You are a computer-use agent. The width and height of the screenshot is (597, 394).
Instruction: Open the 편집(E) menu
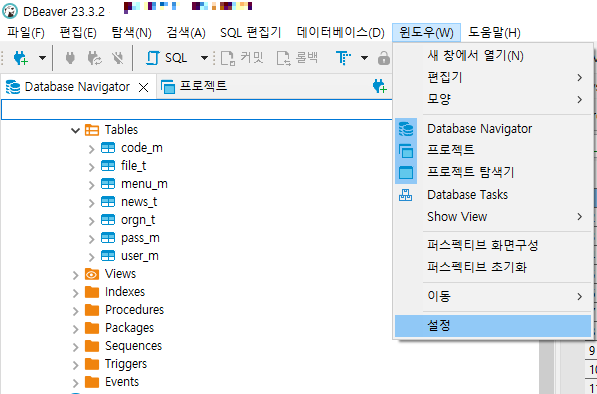(78, 33)
